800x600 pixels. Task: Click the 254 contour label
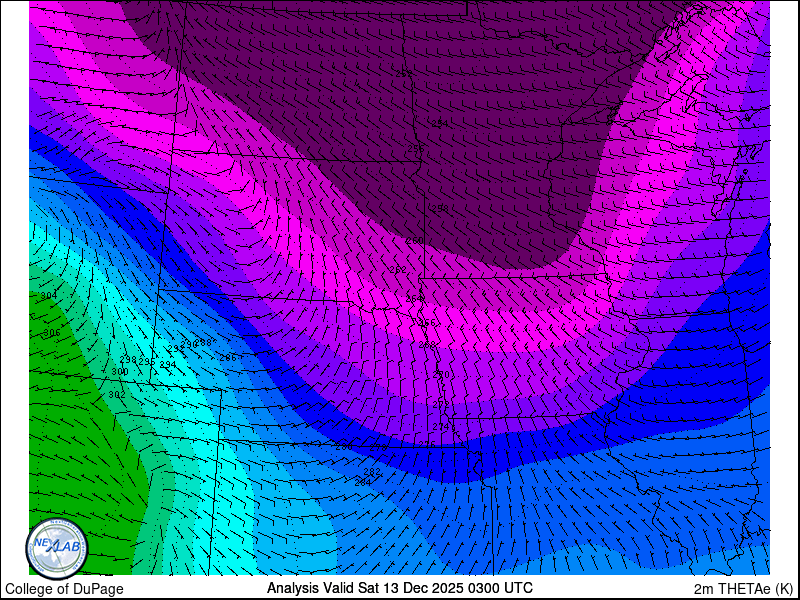pyautogui.click(x=440, y=123)
